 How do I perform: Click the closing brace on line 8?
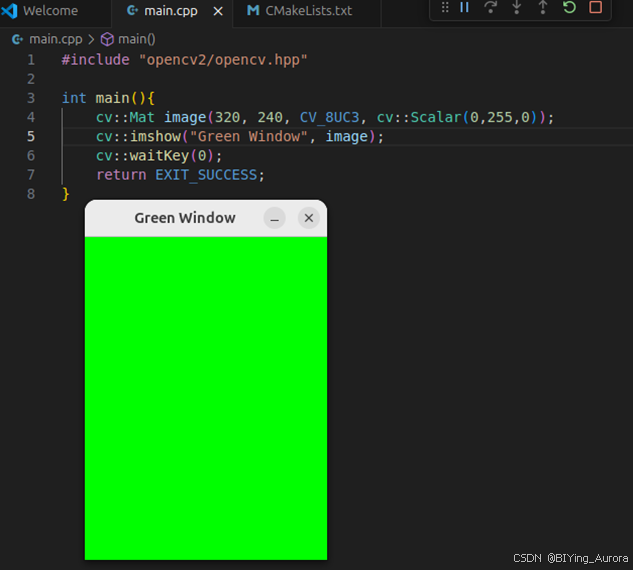click(66, 194)
